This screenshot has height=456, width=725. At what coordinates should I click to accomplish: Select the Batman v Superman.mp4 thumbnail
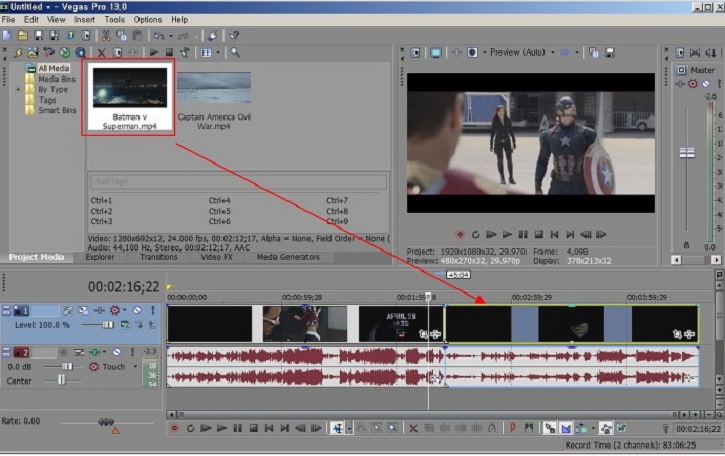click(x=129, y=88)
